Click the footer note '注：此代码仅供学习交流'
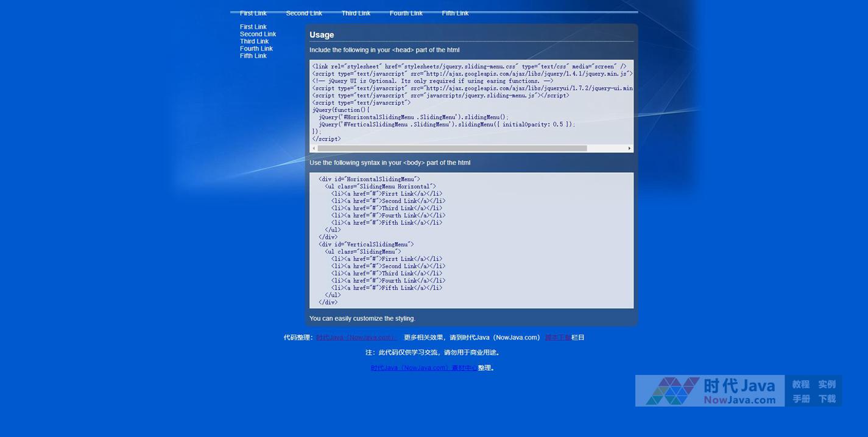Screen dimensions: 868x437 pyautogui.click(x=433, y=352)
